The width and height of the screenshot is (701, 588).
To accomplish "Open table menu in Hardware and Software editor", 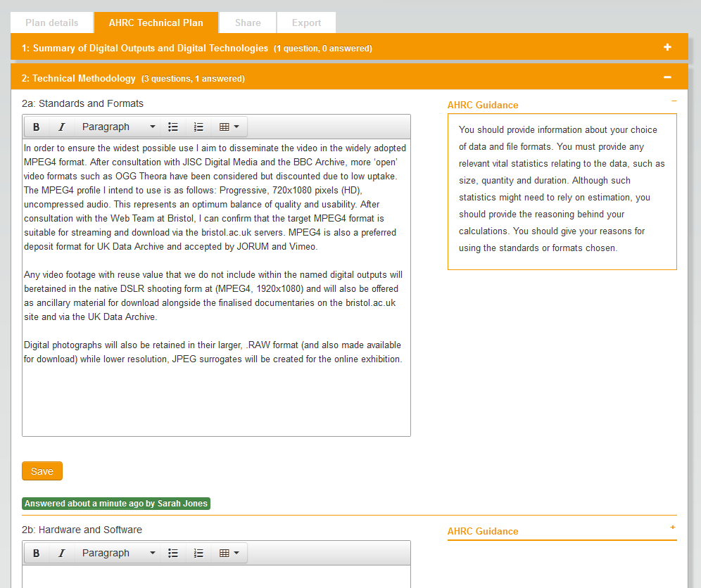I will tap(229, 554).
